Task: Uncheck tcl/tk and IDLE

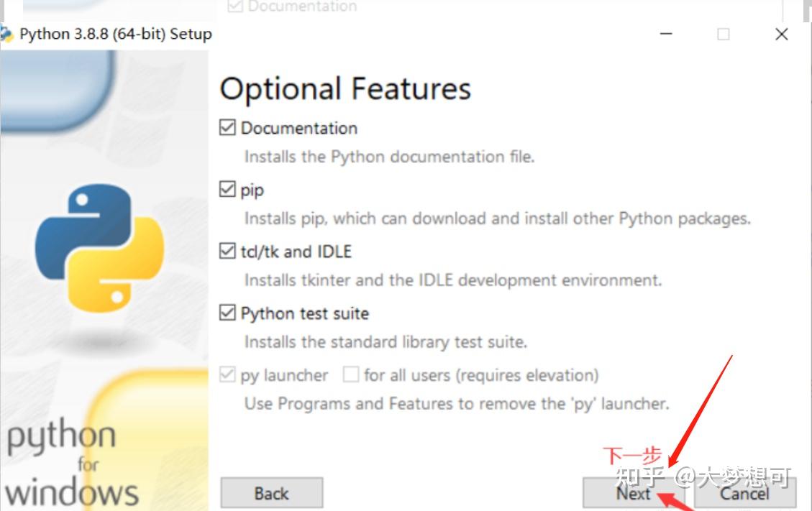Action: pyautogui.click(x=227, y=251)
